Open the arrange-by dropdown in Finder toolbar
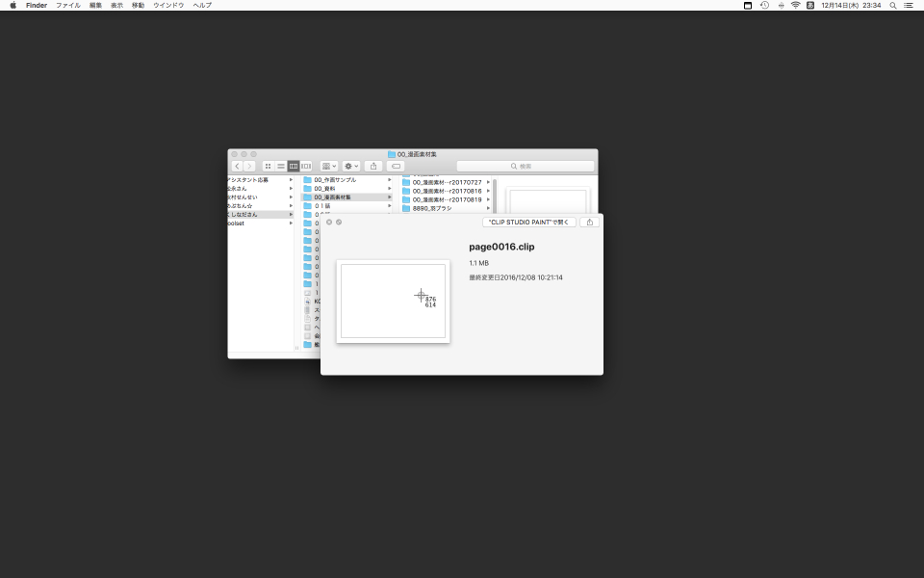The width and height of the screenshot is (924, 578). (329, 167)
